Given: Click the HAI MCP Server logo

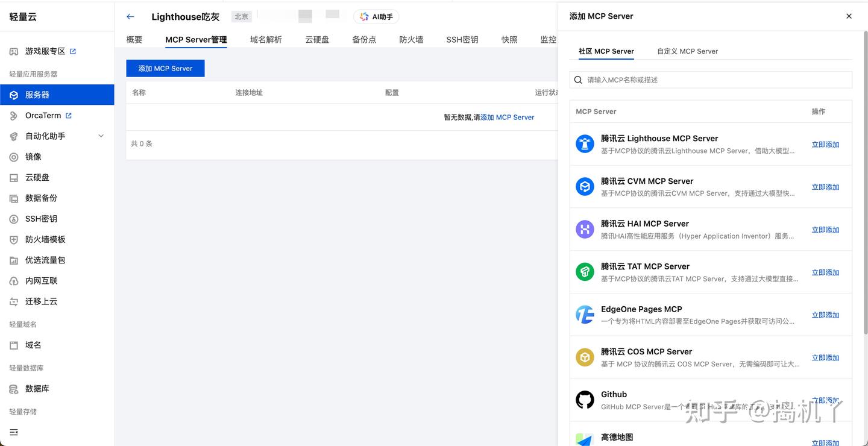Looking at the screenshot, I should pyautogui.click(x=585, y=229).
